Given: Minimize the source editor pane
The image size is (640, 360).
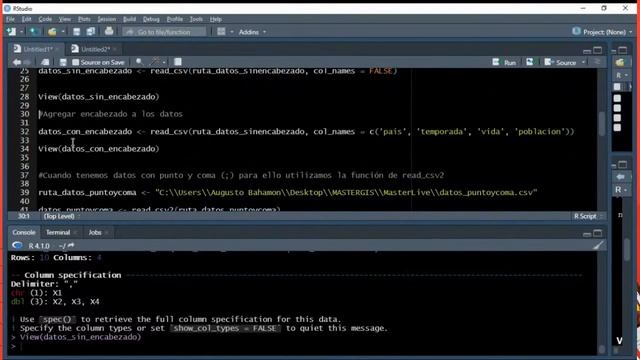Looking at the screenshot, I should 587,50.
